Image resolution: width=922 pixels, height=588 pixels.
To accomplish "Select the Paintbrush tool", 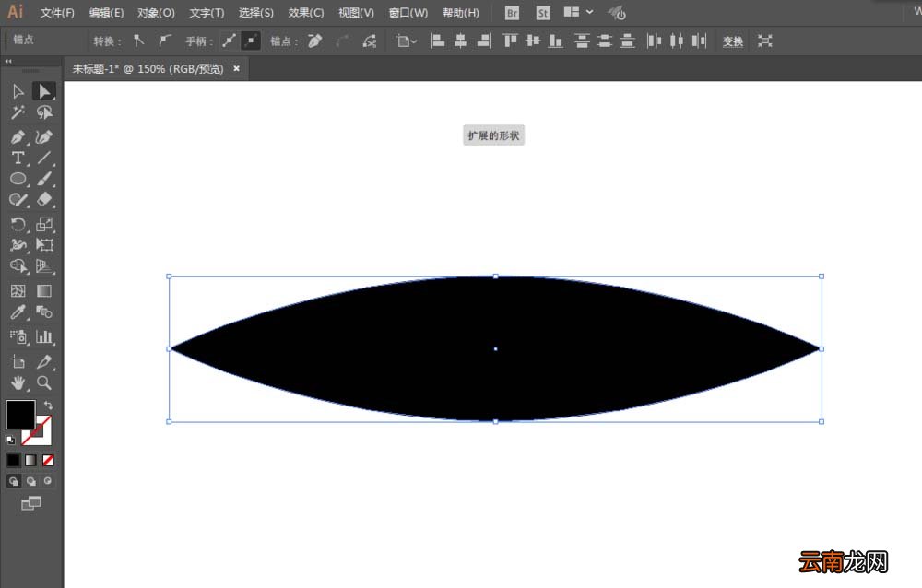I will point(44,179).
